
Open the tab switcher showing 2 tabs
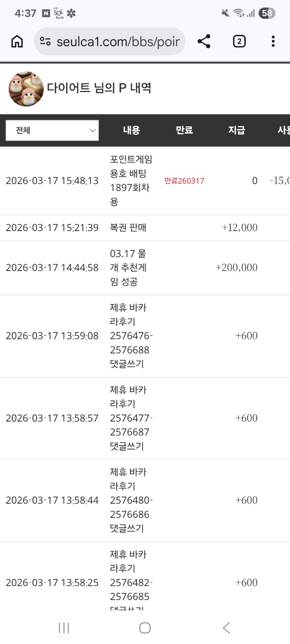[x=239, y=41]
